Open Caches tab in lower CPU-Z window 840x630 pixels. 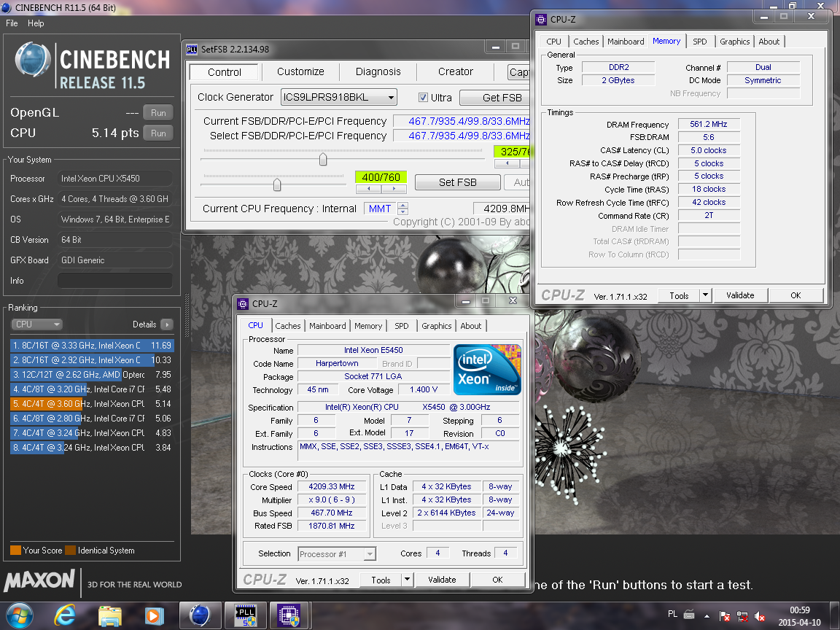[288, 326]
